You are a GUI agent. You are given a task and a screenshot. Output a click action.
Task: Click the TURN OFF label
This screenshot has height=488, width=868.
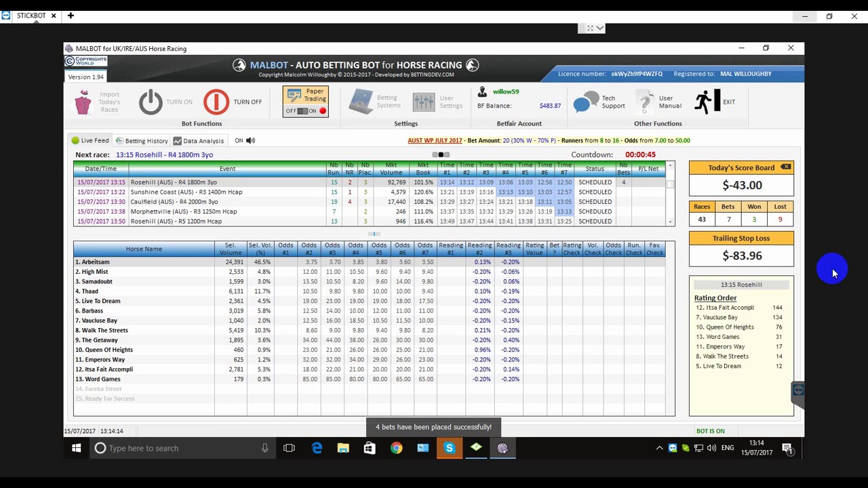point(248,102)
